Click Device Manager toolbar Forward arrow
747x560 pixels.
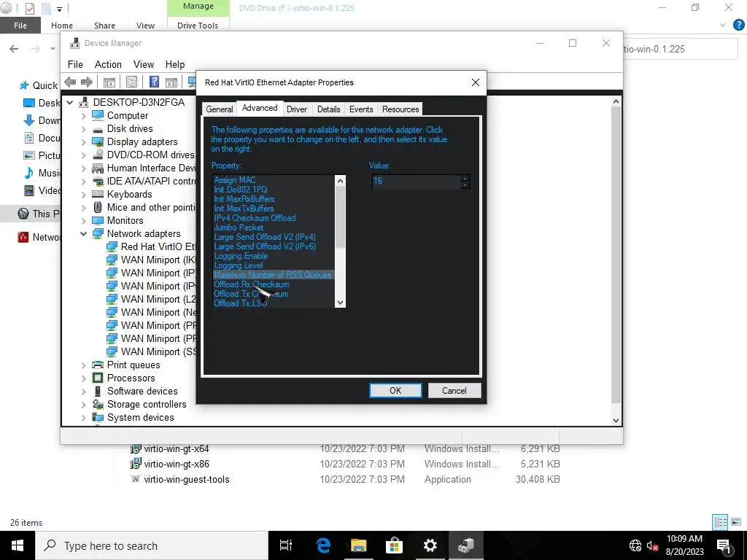[x=87, y=82]
